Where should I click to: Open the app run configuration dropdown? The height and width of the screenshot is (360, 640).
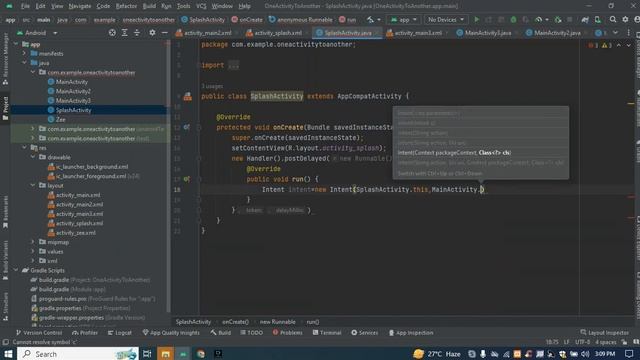tap(404, 20)
